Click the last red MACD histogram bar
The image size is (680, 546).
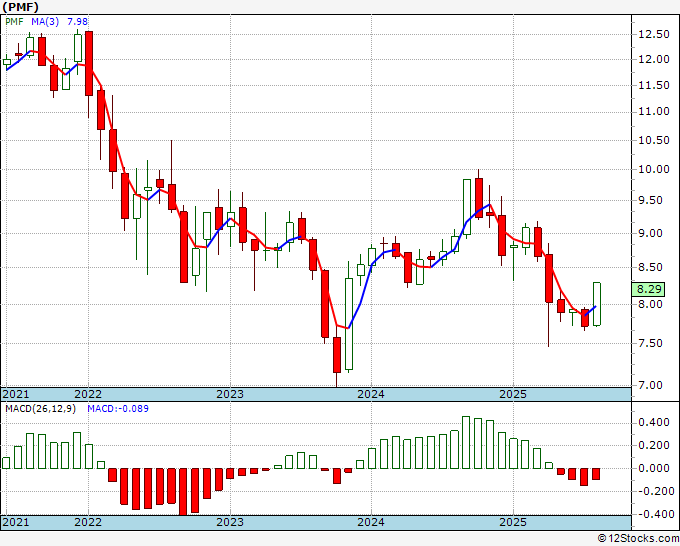(596, 474)
